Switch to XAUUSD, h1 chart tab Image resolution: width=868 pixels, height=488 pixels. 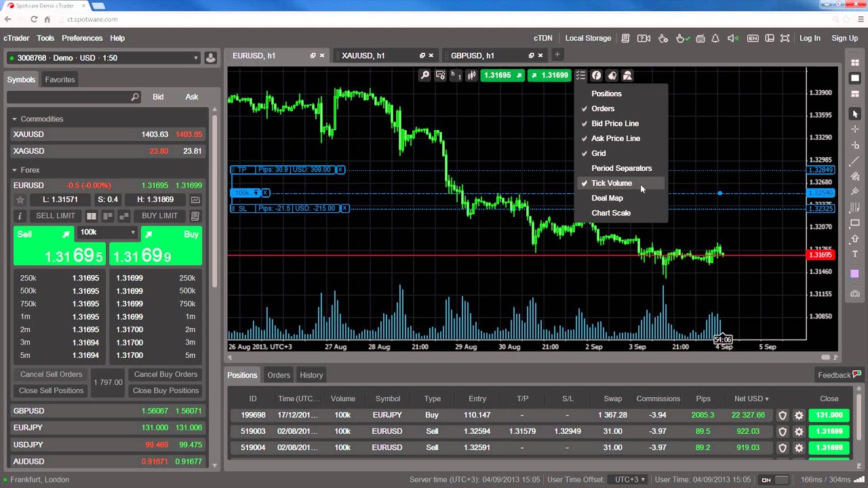(386, 56)
